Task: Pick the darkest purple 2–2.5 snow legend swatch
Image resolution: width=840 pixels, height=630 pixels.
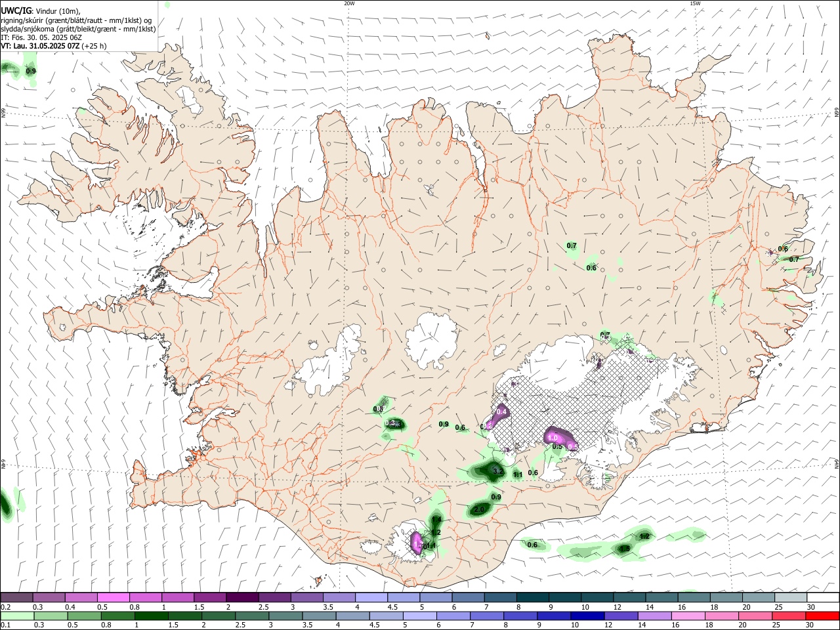Action: pos(242,598)
